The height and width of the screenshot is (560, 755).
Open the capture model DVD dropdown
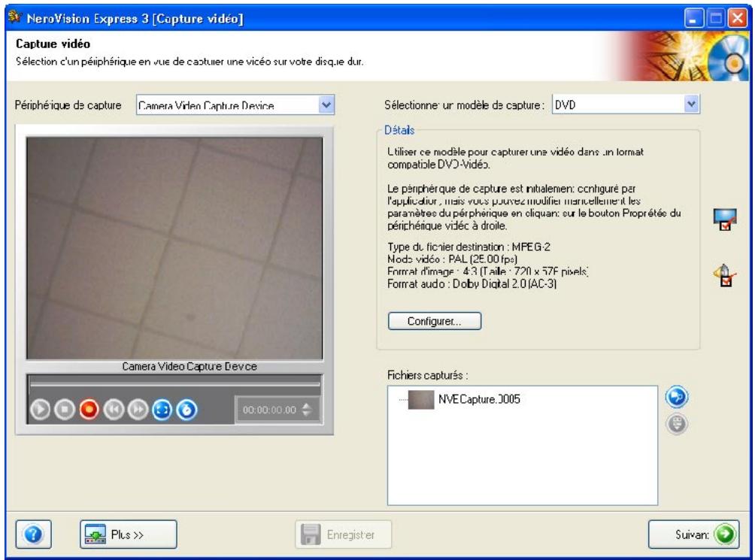coord(626,104)
